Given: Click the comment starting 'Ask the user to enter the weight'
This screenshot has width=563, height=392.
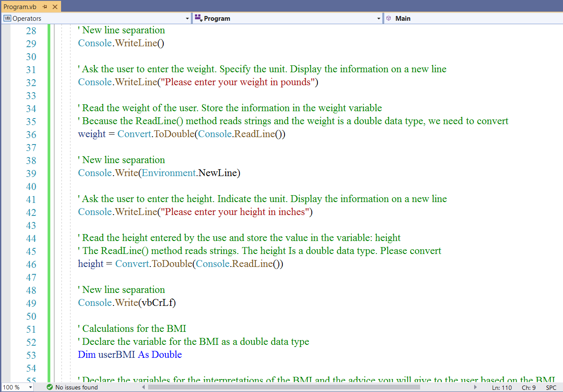Looking at the screenshot, I should [262, 69].
